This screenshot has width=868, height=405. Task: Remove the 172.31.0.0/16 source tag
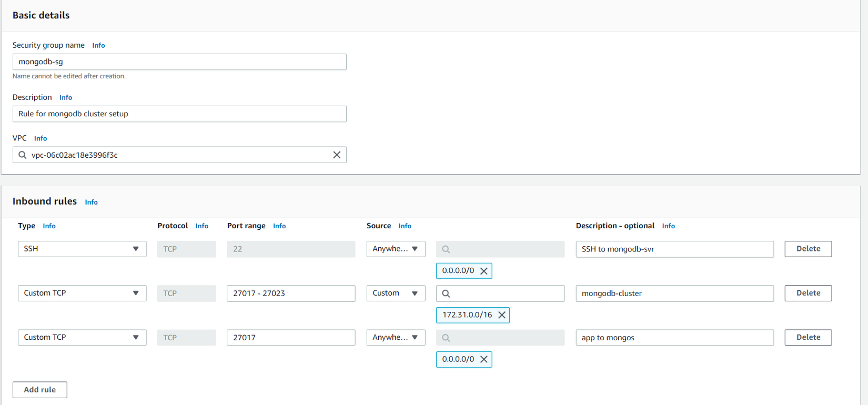[x=502, y=315]
